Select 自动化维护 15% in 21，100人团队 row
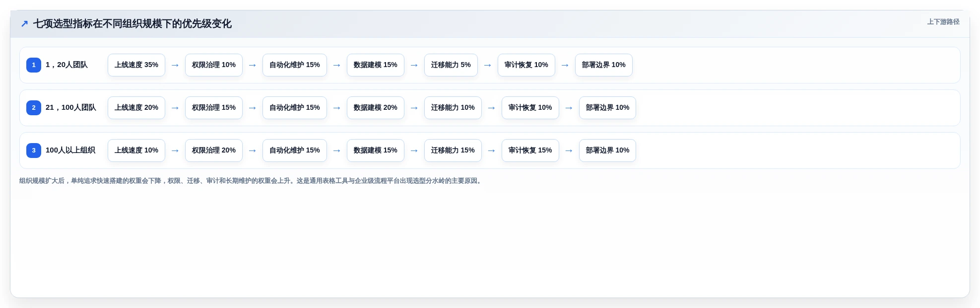Screen dimensions: 980x308 (295, 108)
